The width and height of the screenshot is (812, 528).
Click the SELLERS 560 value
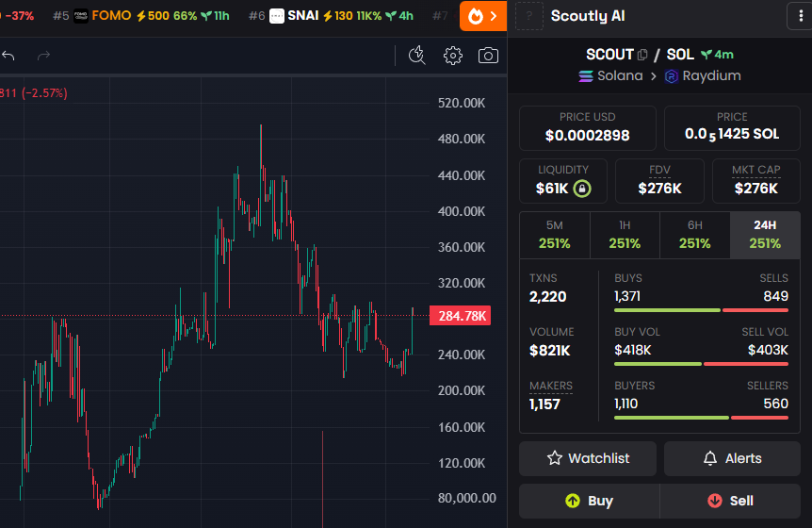coord(776,404)
